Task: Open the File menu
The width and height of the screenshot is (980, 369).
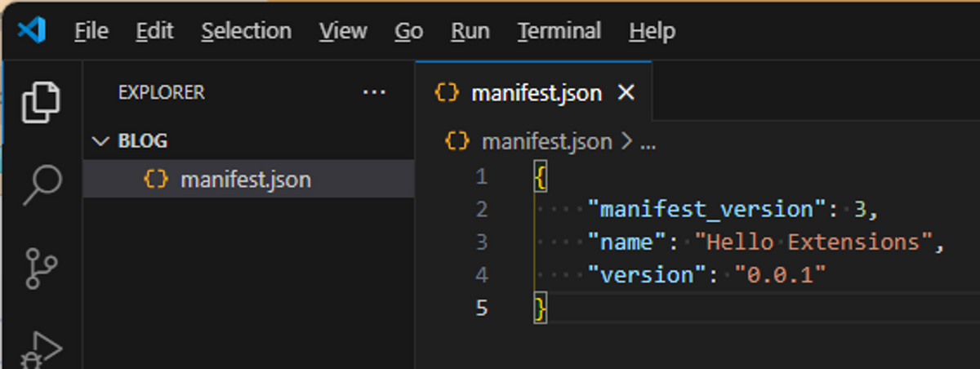Action: click(x=91, y=31)
